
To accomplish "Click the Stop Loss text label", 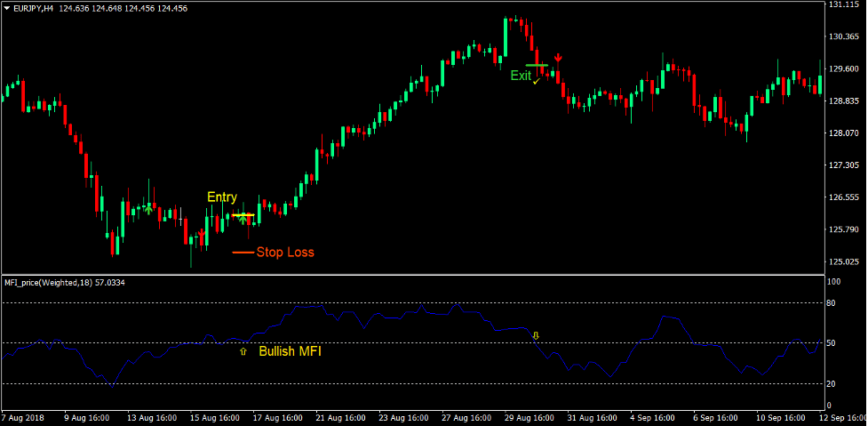I will [285, 253].
